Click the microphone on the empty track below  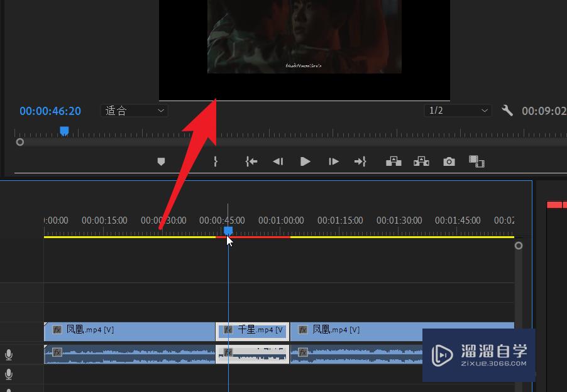[x=9, y=374]
